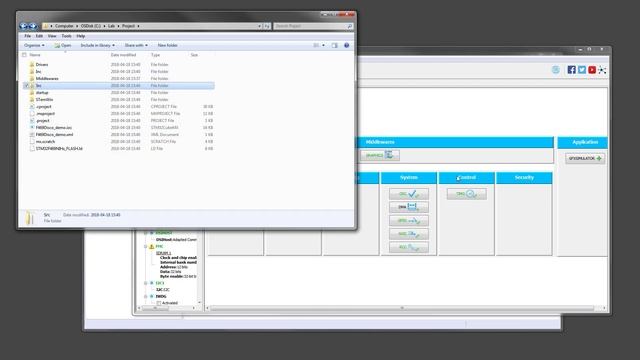Go back in Explorer navigation
This screenshot has height=360, width=640.
pyautogui.click(x=24, y=26)
